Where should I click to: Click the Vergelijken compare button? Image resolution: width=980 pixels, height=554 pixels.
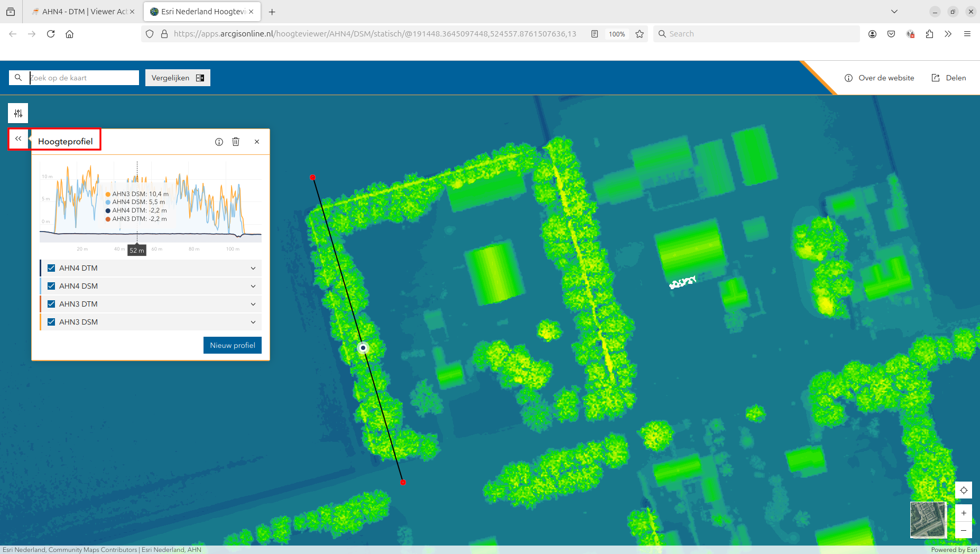point(178,78)
